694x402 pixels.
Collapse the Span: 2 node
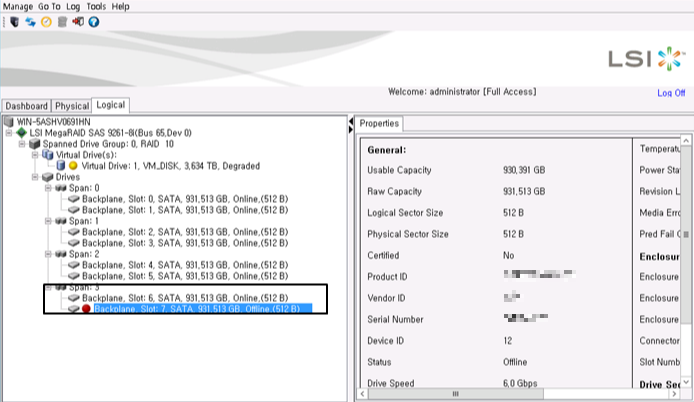[48, 254]
